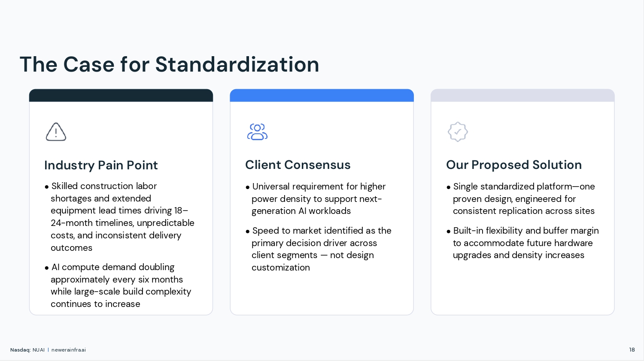Click the 'Industry Pain Point' heading
Image resolution: width=644 pixels, height=361 pixels.
[x=101, y=165]
